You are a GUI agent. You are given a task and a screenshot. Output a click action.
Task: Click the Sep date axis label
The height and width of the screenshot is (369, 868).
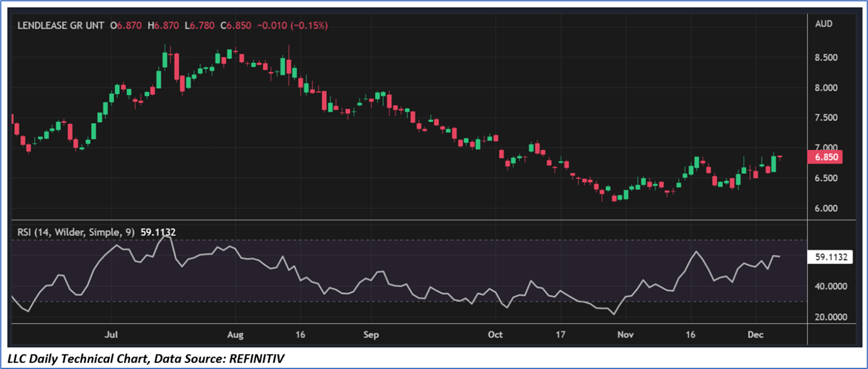coord(372,334)
